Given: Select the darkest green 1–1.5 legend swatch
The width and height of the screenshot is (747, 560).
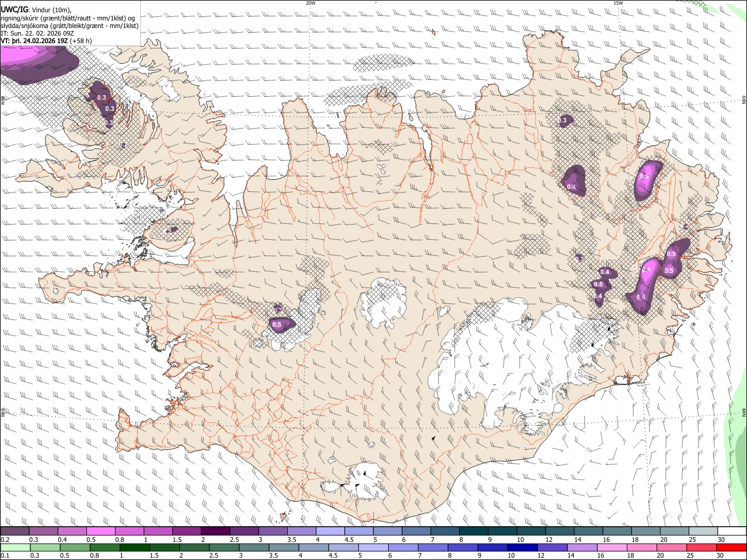Looking at the screenshot, I should (x=134, y=548).
